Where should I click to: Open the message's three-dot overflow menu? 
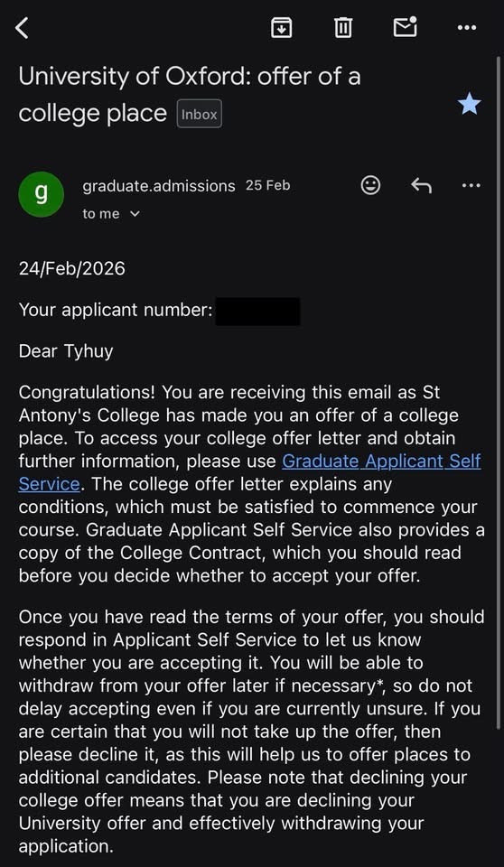(x=471, y=186)
